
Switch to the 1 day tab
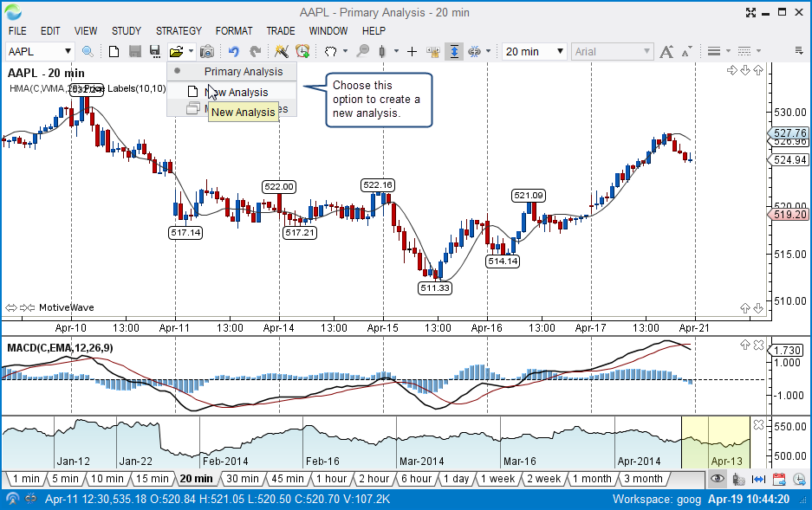(456, 479)
